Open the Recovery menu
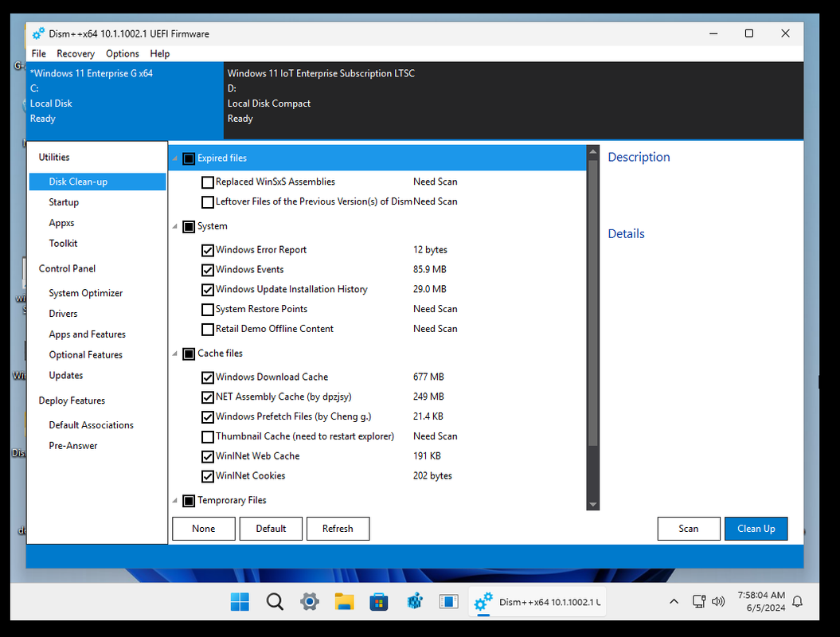The width and height of the screenshot is (840, 637). point(76,53)
